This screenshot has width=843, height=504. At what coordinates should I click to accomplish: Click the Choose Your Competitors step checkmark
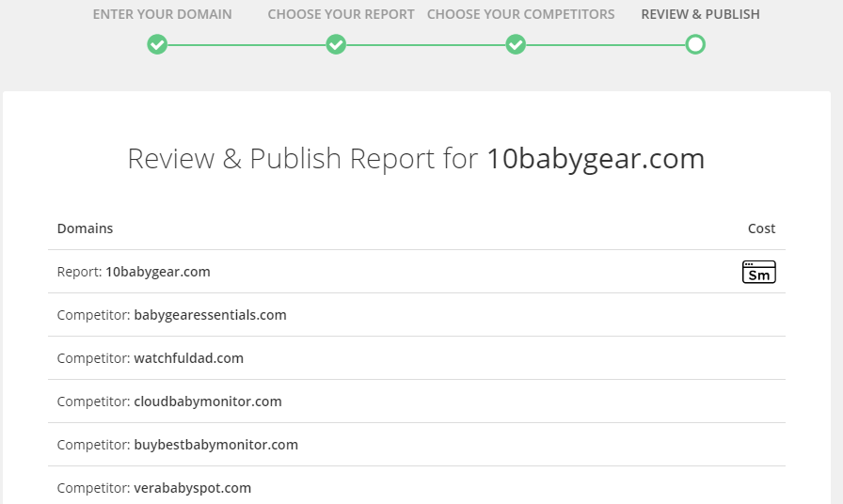point(516,44)
